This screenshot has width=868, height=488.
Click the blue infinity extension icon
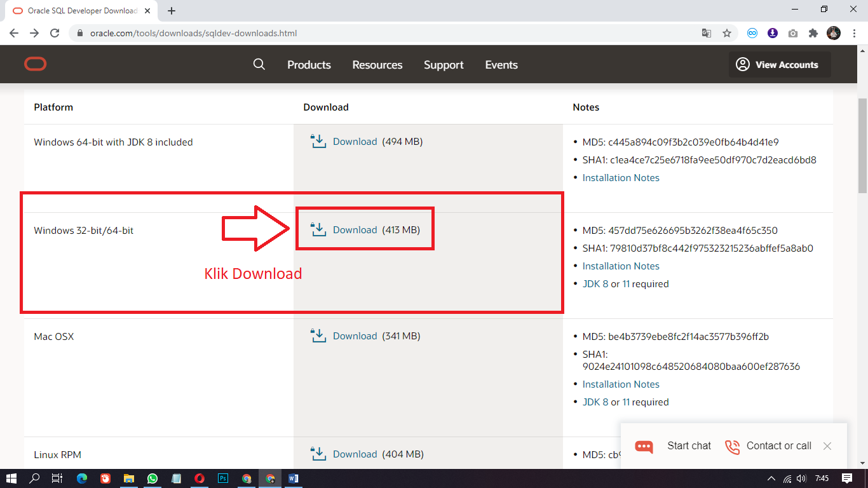tap(752, 33)
